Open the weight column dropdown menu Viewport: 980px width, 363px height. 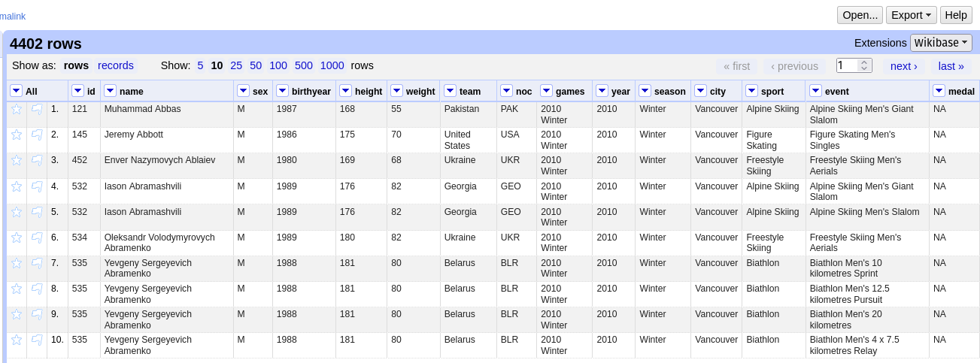(x=396, y=91)
